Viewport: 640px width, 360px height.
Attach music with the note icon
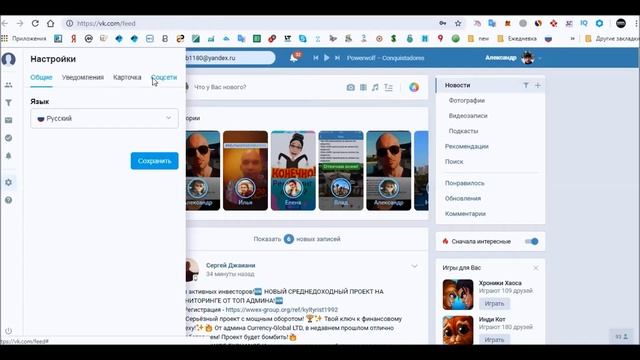pyautogui.click(x=375, y=87)
